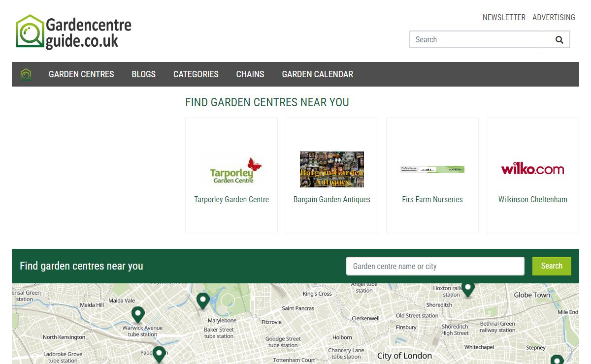Click the Fitzrovia map label
The width and height of the screenshot is (591, 364).
point(271,322)
